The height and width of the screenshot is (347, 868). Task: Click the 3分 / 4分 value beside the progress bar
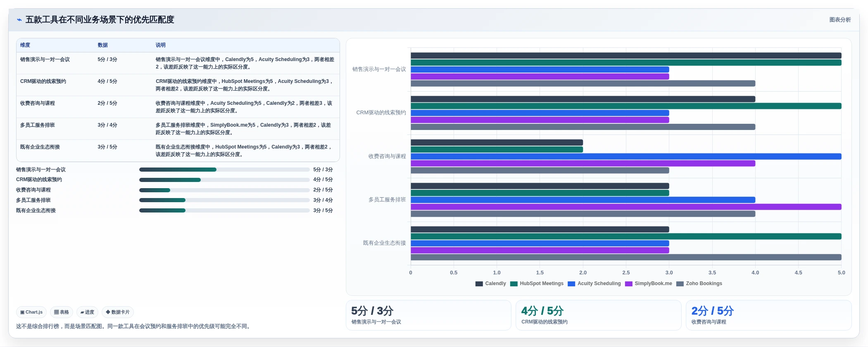click(x=323, y=200)
